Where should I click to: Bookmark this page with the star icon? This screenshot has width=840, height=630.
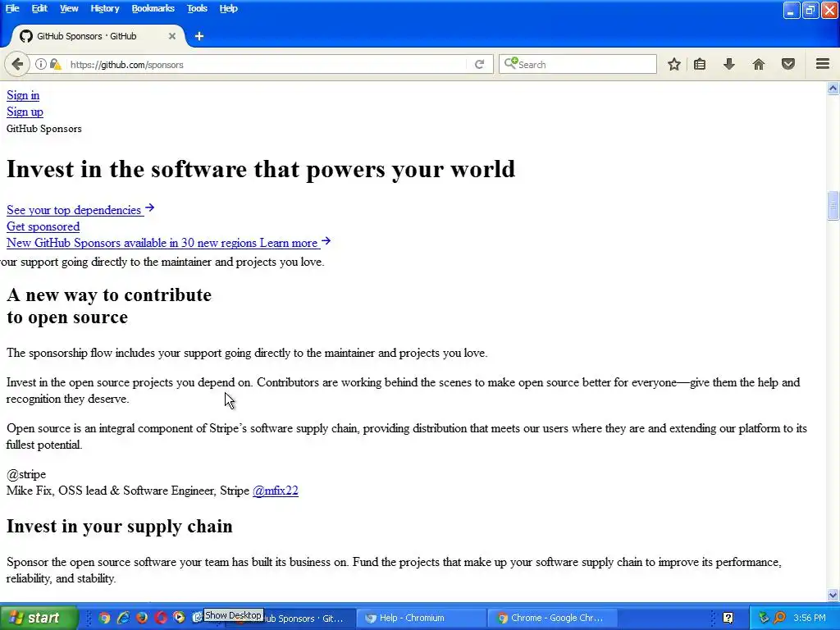[x=674, y=64]
